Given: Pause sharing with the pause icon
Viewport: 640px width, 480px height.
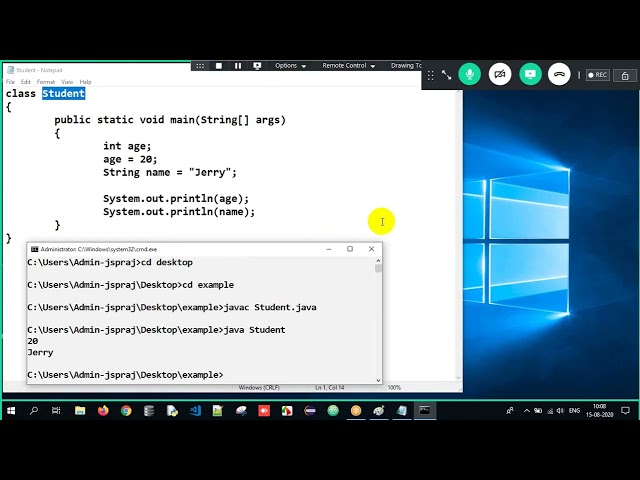Looking at the screenshot, I should [238, 66].
